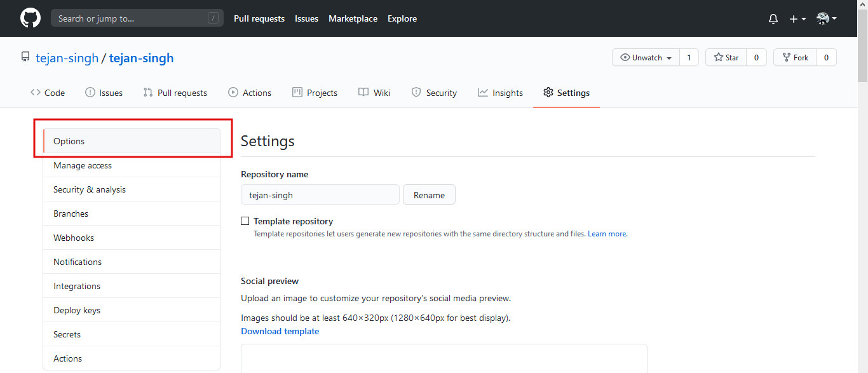Open the notifications bell
This screenshot has height=373, width=868.
click(773, 19)
